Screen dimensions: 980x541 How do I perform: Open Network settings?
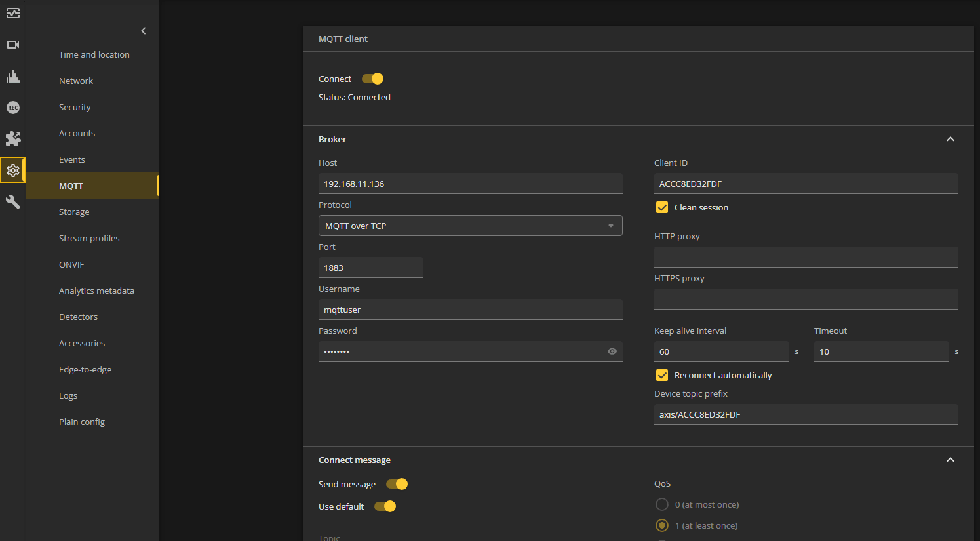click(76, 81)
